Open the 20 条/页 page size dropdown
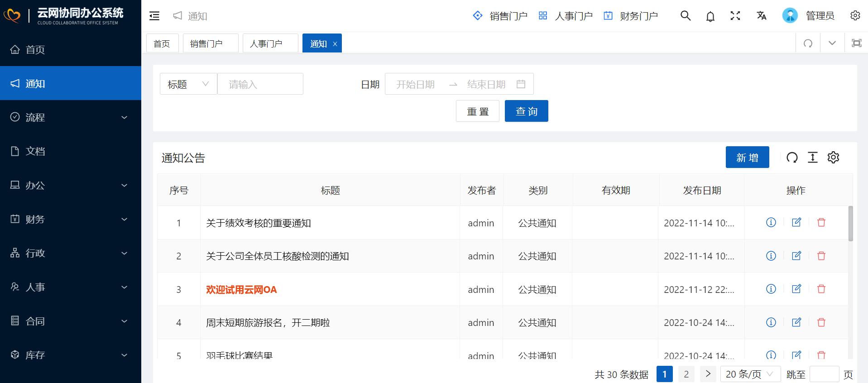Viewport: 868px width, 383px height. coord(750,374)
